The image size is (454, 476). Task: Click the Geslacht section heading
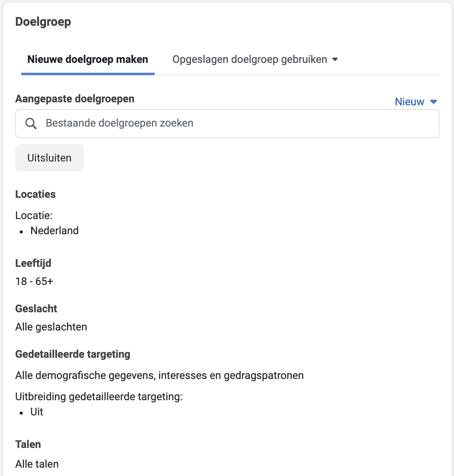(x=36, y=308)
